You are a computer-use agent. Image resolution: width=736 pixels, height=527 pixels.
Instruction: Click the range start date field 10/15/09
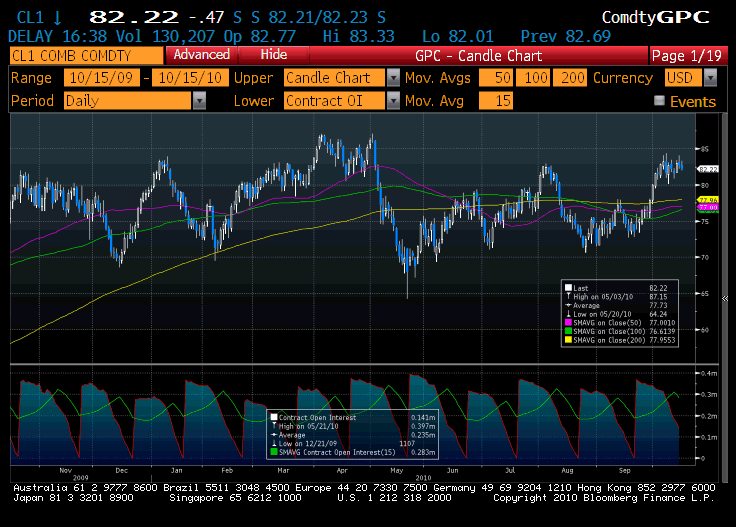(x=101, y=78)
